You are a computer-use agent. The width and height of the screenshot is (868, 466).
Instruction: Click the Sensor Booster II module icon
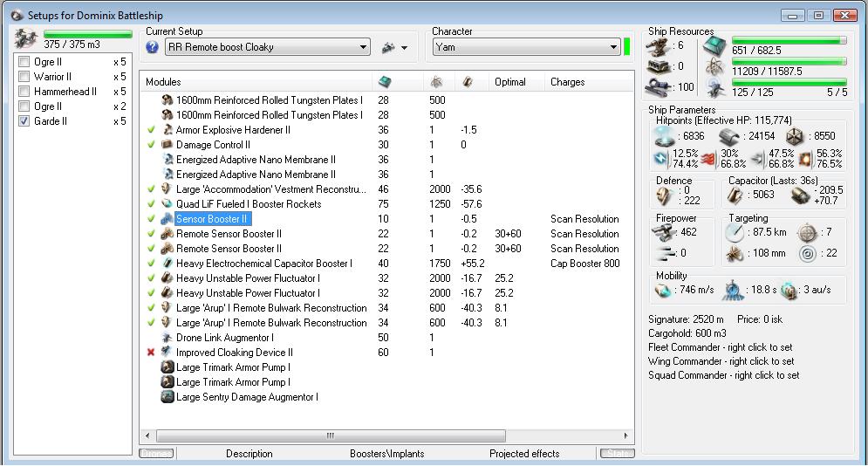[167, 219]
